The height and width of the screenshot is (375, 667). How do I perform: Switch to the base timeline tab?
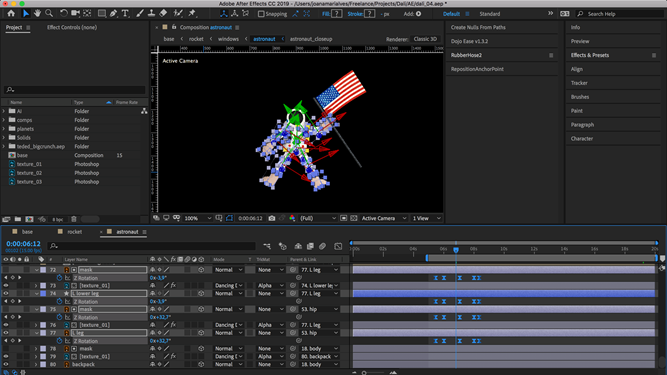point(27,232)
